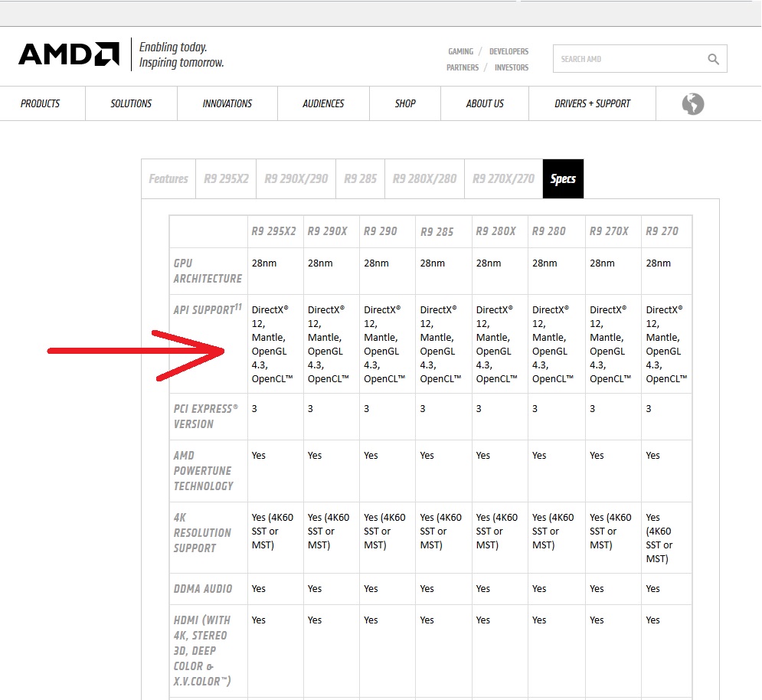Open the Products menu
Image resolution: width=762 pixels, height=700 pixels.
41,103
